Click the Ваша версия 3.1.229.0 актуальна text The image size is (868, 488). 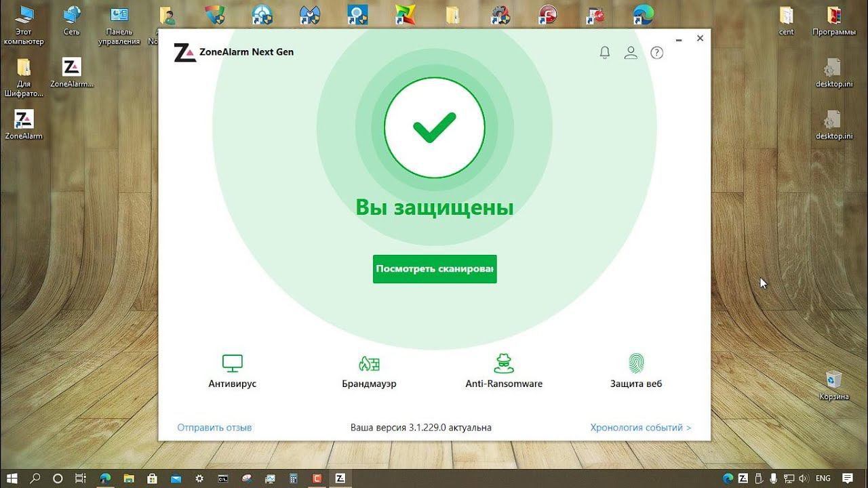[421, 428]
